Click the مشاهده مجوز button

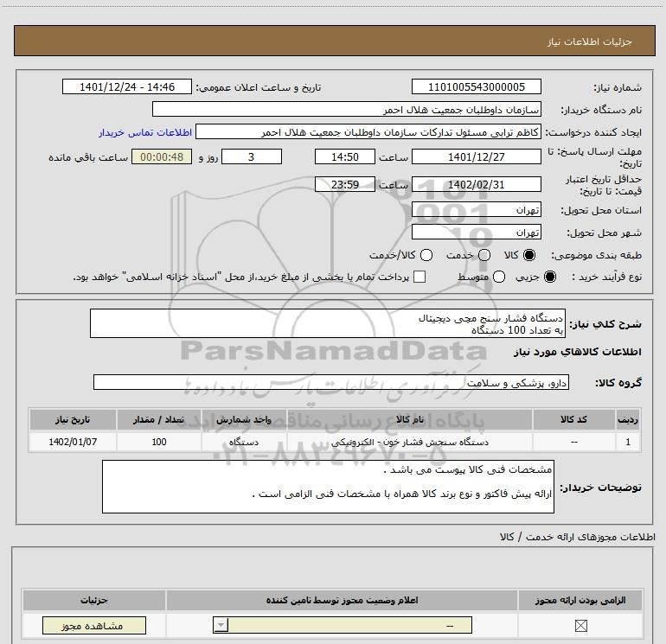pos(94,626)
